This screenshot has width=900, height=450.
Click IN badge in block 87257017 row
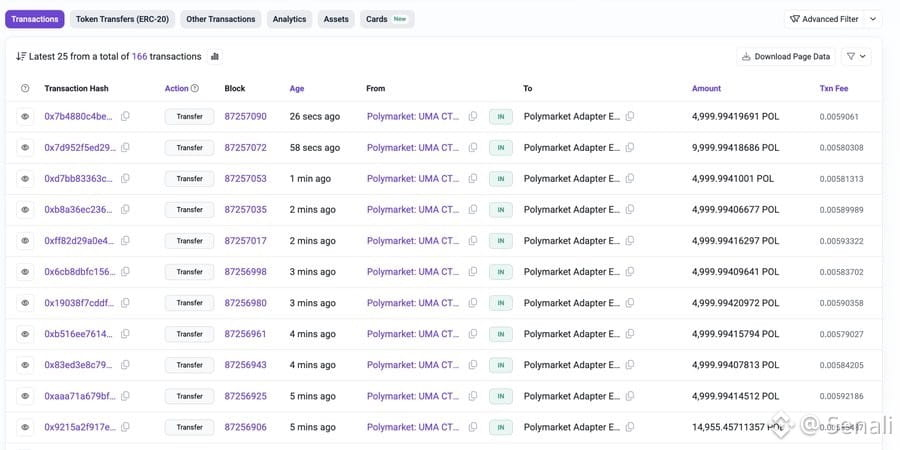(x=501, y=241)
